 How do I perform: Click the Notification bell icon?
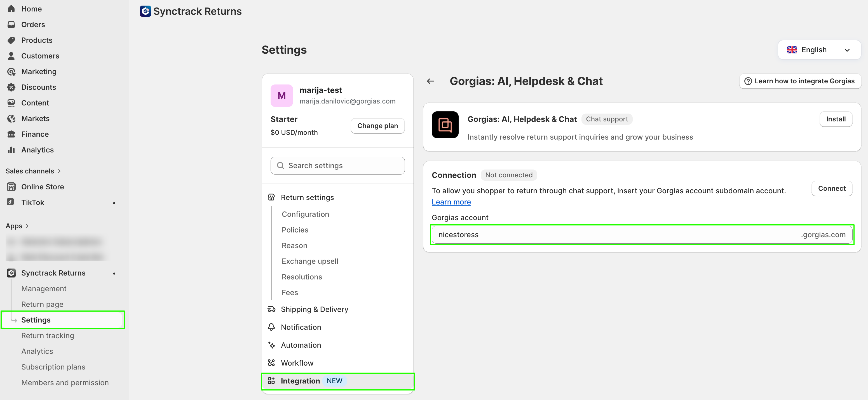click(x=271, y=327)
